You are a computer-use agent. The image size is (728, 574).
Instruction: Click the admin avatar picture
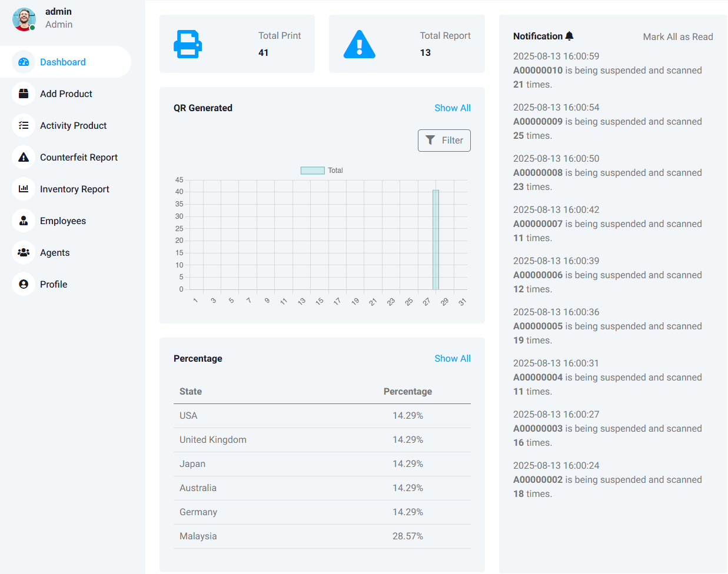[x=24, y=19]
